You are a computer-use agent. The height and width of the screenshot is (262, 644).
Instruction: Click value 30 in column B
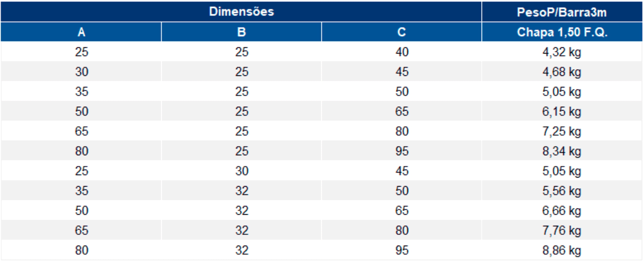click(x=241, y=171)
